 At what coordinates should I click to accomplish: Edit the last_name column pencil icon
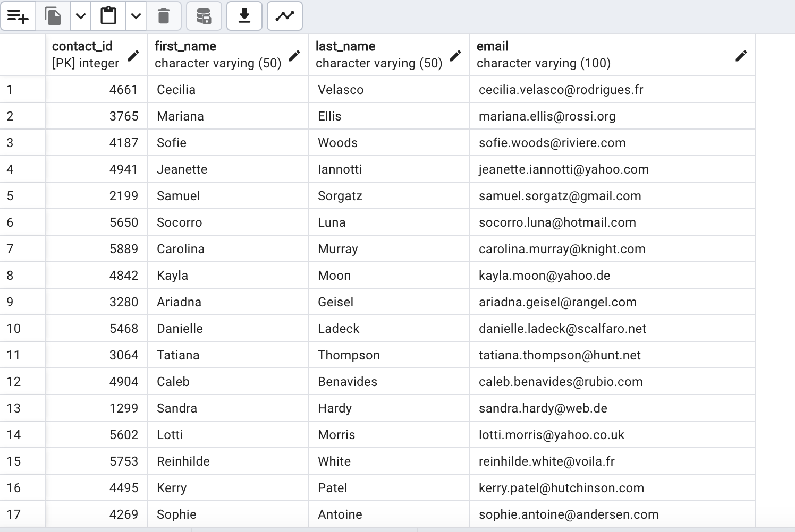tap(455, 55)
